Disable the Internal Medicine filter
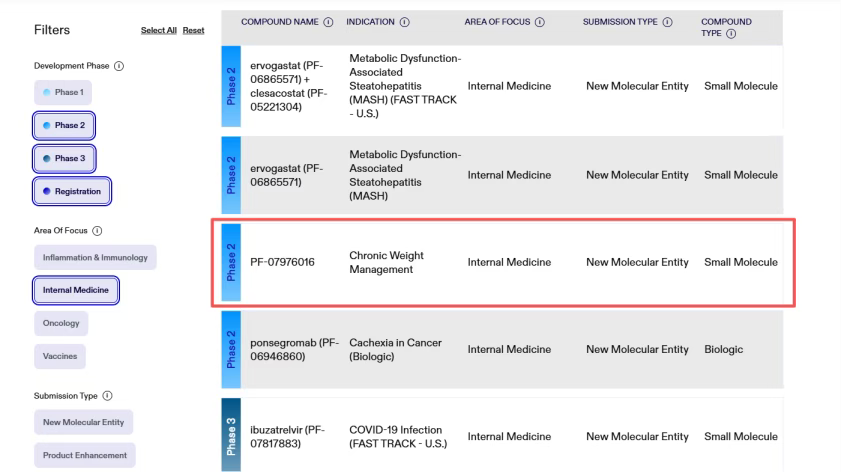The image size is (842, 472). (x=75, y=290)
